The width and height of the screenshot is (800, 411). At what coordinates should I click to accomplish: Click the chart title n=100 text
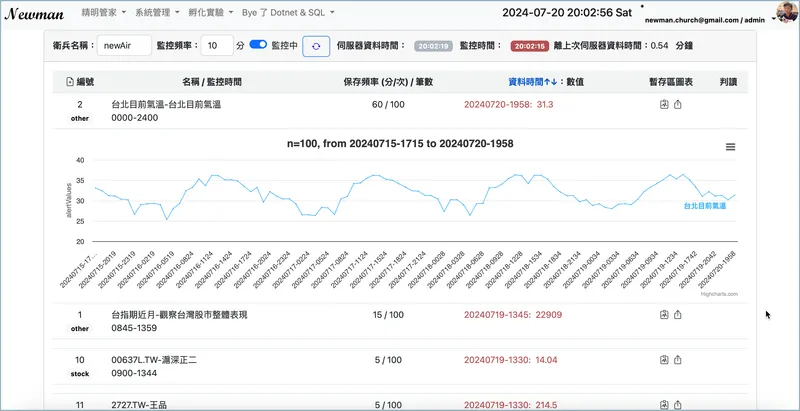pos(400,144)
